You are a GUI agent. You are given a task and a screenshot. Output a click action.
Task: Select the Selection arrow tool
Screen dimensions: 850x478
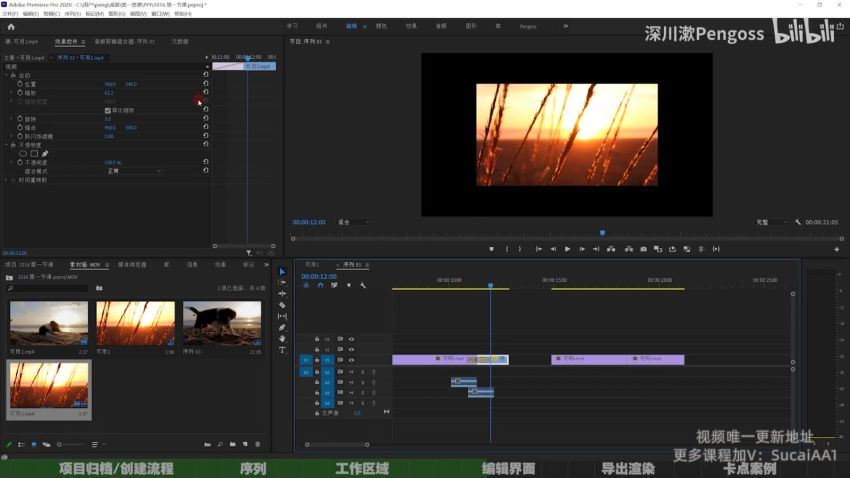pos(282,272)
